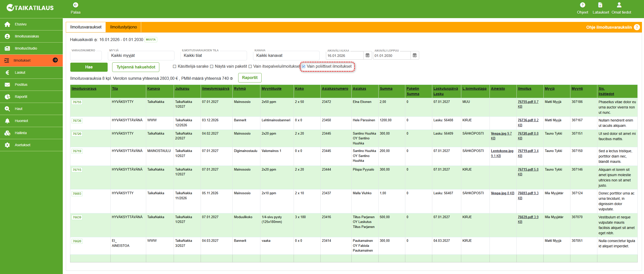Click MUUTA button next to Hakuaikaväli
The height and width of the screenshot is (274, 644).
click(151, 40)
